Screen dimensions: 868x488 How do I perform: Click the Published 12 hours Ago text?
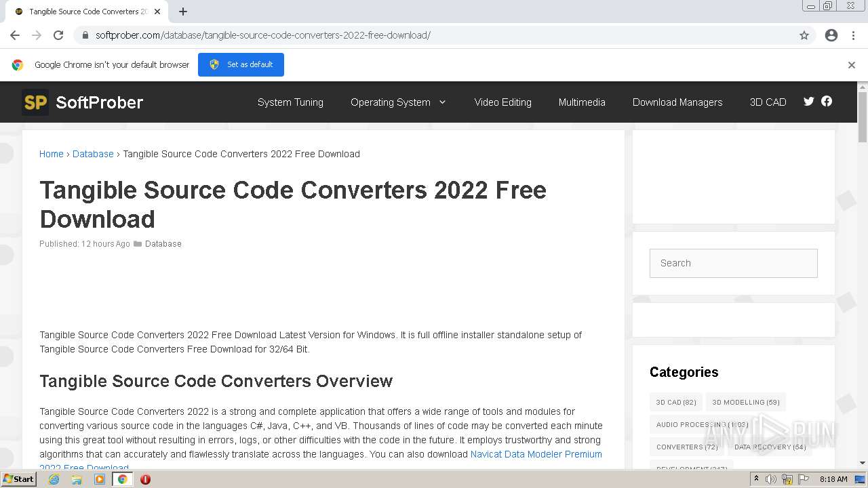point(85,244)
